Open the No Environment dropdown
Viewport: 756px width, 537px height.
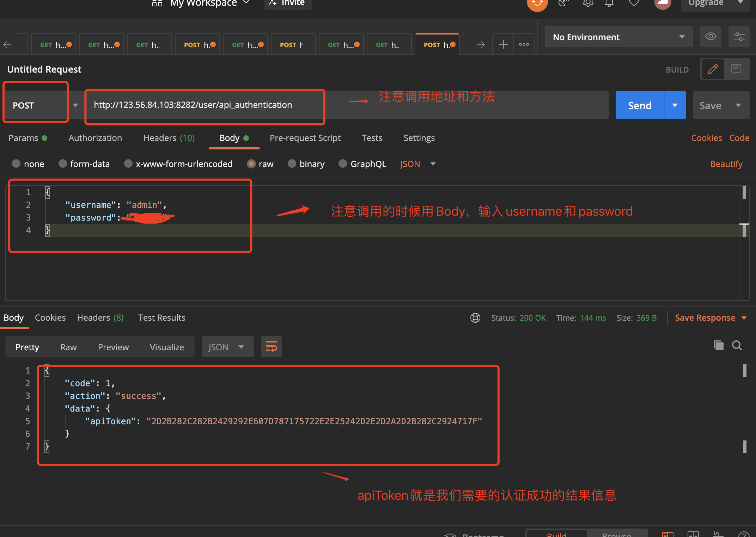tap(619, 37)
